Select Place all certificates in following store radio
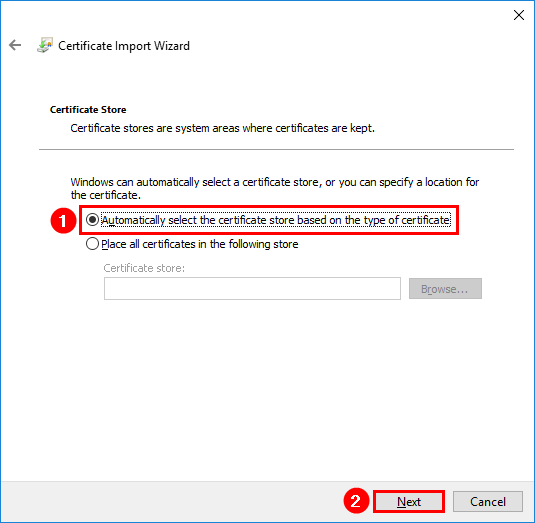The height and width of the screenshot is (523, 535). (x=92, y=244)
